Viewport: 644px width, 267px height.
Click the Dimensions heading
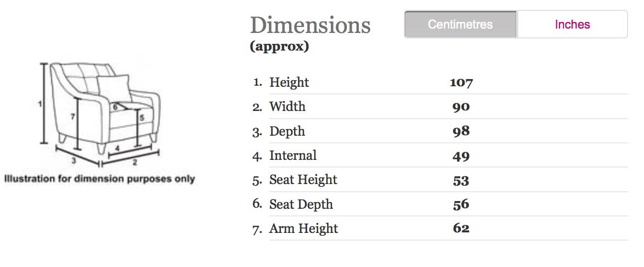coord(310,26)
